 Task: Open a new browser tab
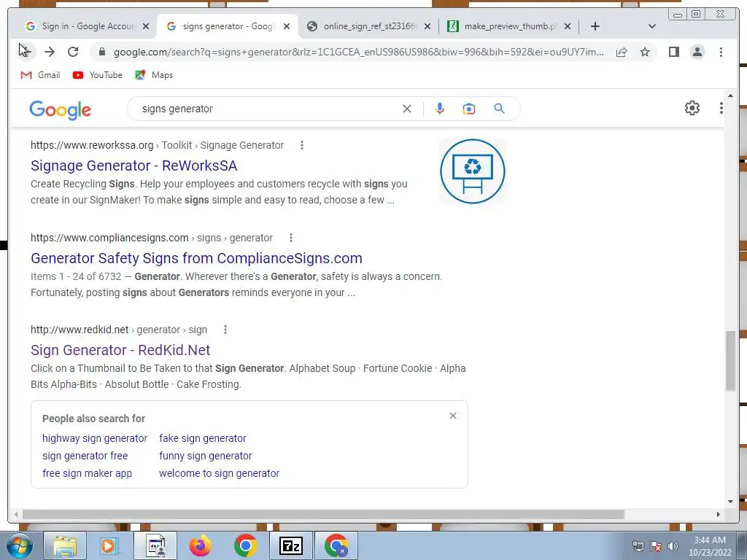pyautogui.click(x=595, y=26)
